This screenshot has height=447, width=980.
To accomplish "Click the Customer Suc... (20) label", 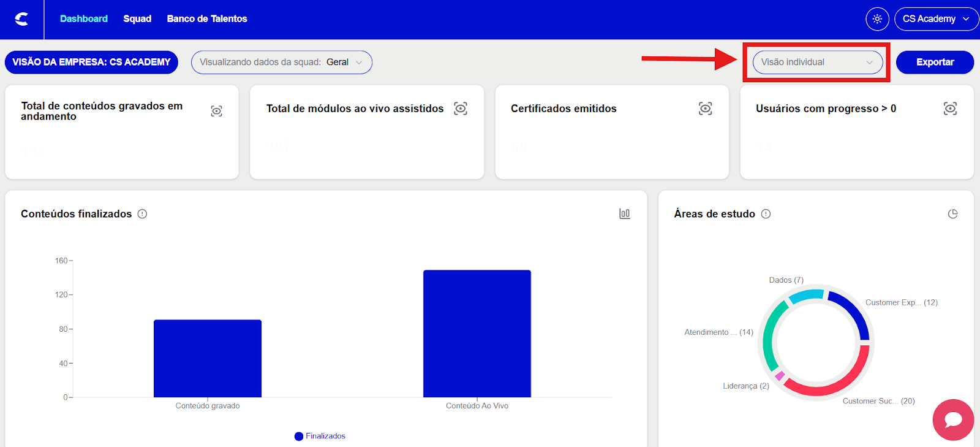I will 879,401.
